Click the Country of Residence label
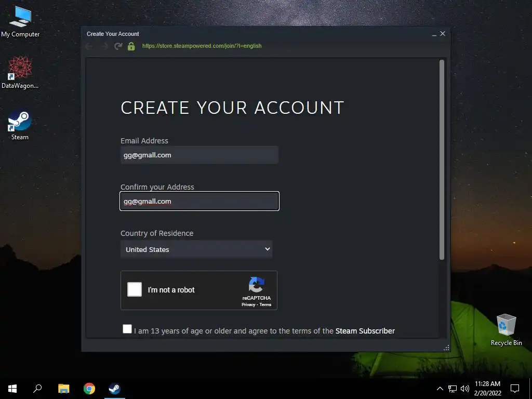532x399 pixels. pos(157,233)
